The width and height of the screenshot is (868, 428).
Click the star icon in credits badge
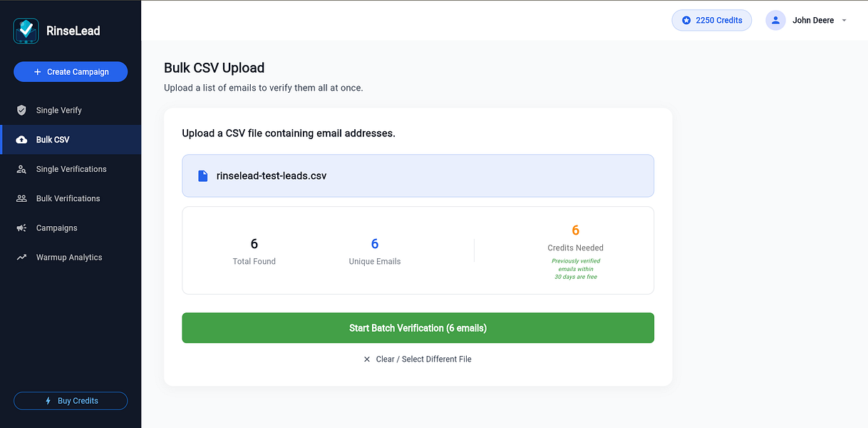(686, 20)
